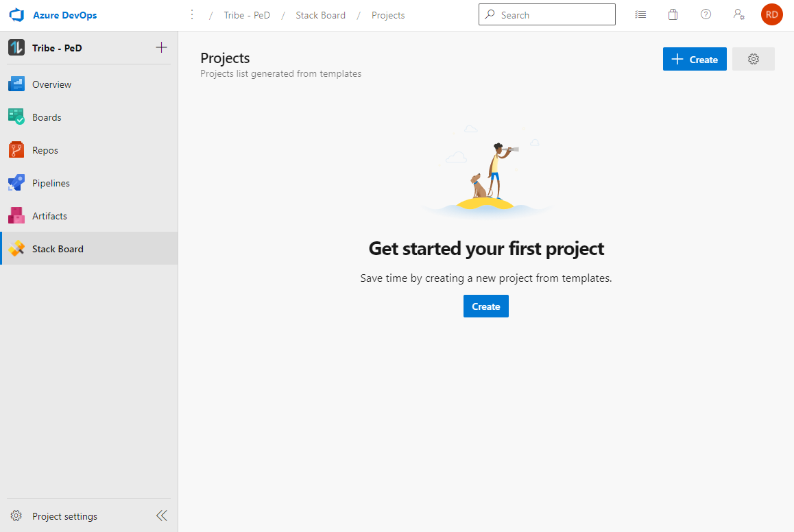The width and height of the screenshot is (794, 532).
Task: Click the Overview hub icon
Action: (16, 84)
